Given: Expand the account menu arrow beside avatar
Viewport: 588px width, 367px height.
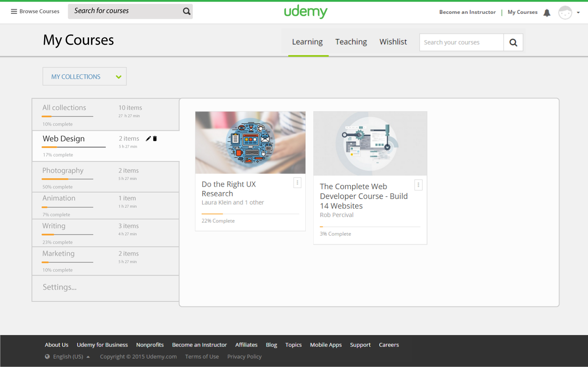Looking at the screenshot, I should (x=578, y=13).
